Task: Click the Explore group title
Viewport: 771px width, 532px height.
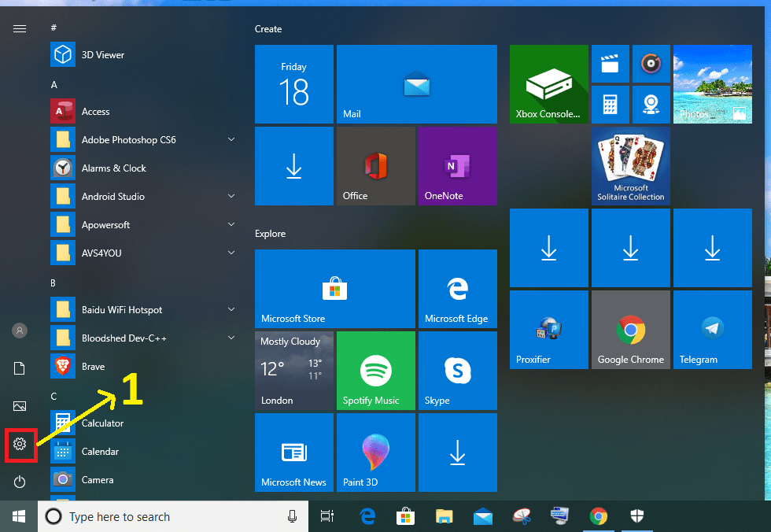Action: tap(270, 234)
